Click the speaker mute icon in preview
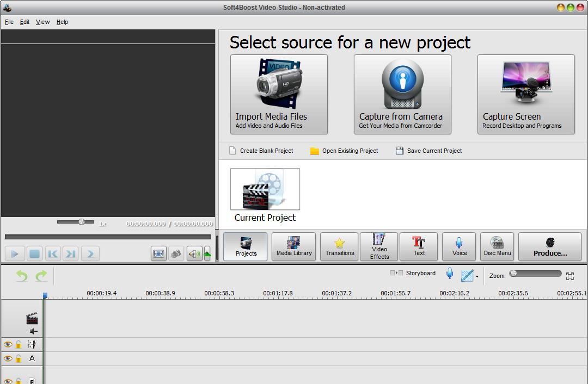Viewport: 588px width, 384px height. tap(194, 254)
